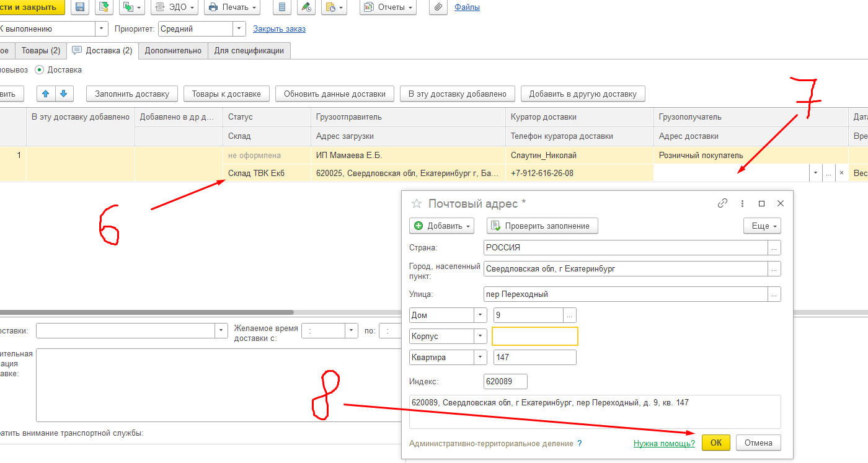868x463 pixels.
Task: Open Страна selection ellipsis button
Action: [774, 247]
